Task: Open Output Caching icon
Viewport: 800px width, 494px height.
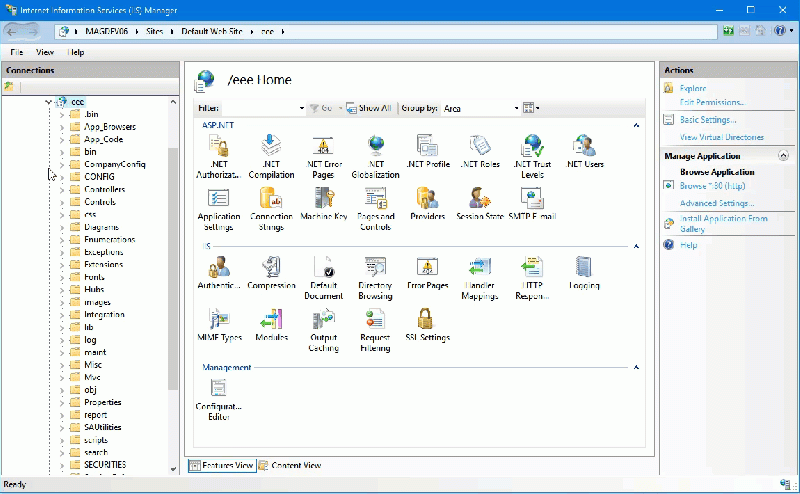Action: click(x=323, y=330)
